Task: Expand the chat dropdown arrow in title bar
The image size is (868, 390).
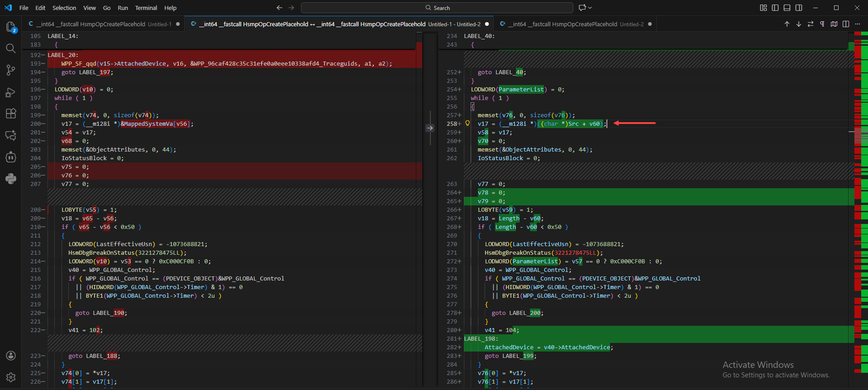Action: click(590, 8)
